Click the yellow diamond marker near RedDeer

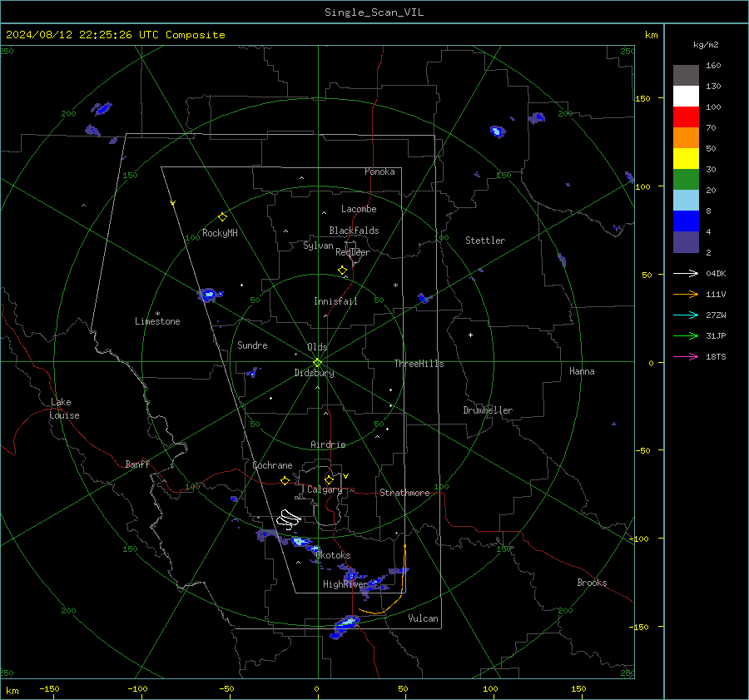click(x=342, y=271)
